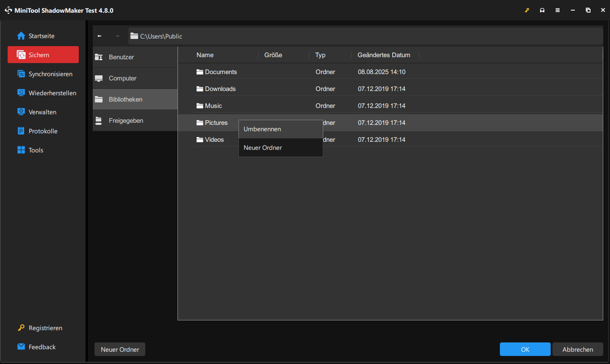Select the Synchronisieren sync icon
Screen dimensions: 610x364
click(21, 74)
